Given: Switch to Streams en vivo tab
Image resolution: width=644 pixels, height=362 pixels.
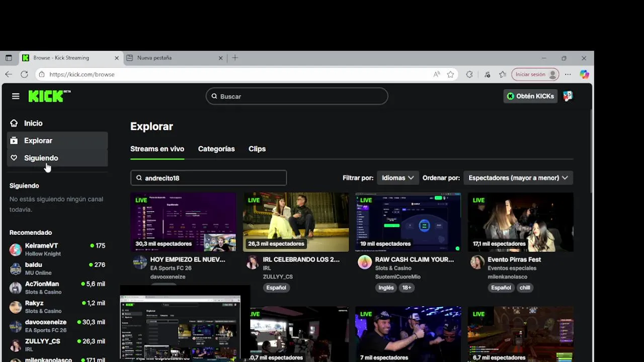Looking at the screenshot, I should pos(157,149).
